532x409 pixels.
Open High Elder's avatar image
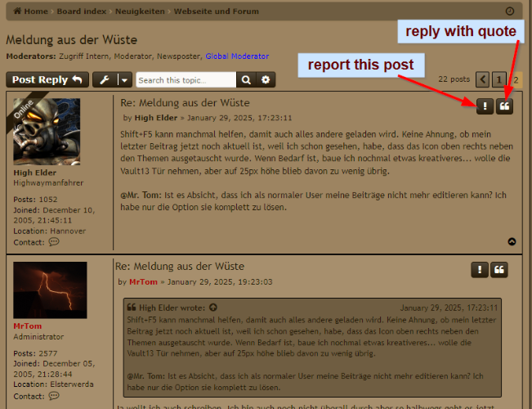click(x=47, y=131)
